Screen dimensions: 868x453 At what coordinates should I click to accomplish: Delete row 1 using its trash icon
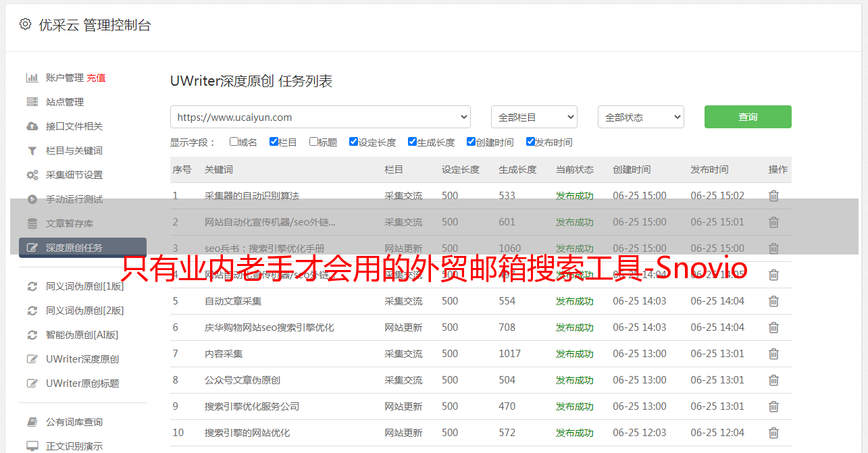773,196
